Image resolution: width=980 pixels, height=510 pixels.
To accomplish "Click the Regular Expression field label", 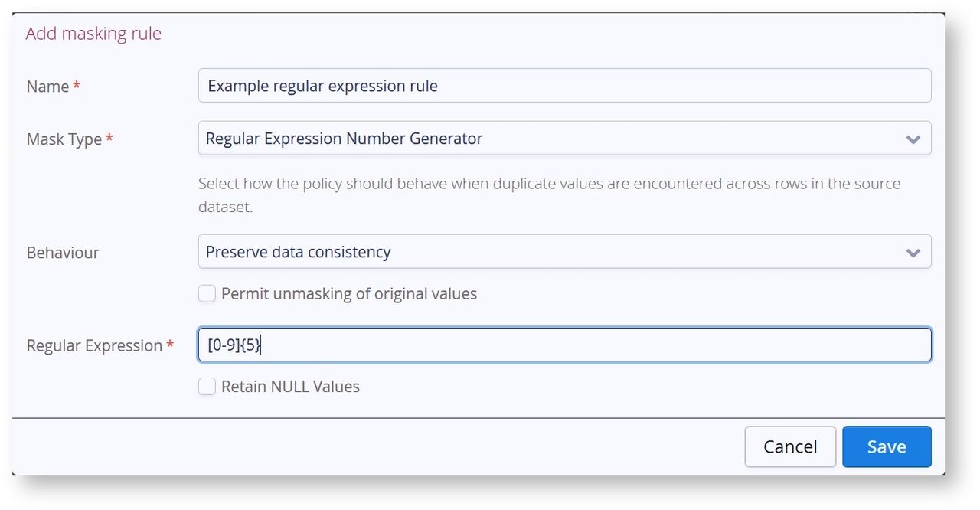I will click(x=94, y=345).
